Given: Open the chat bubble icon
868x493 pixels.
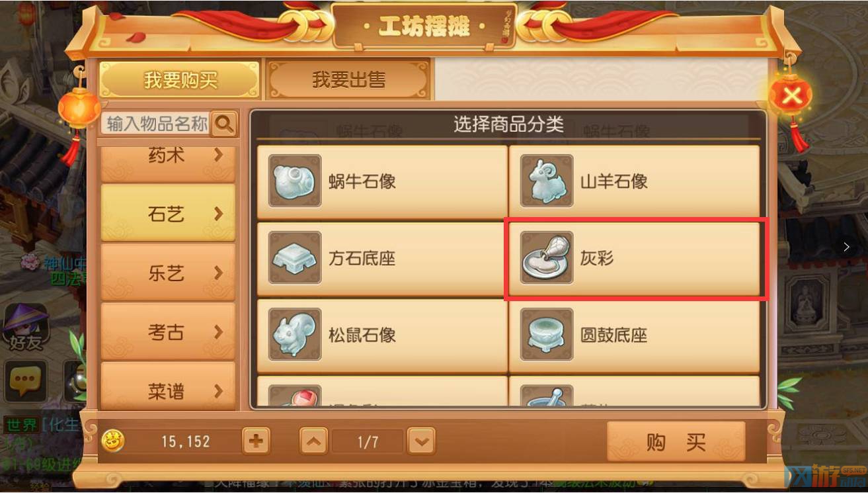Looking at the screenshot, I should 25,382.
